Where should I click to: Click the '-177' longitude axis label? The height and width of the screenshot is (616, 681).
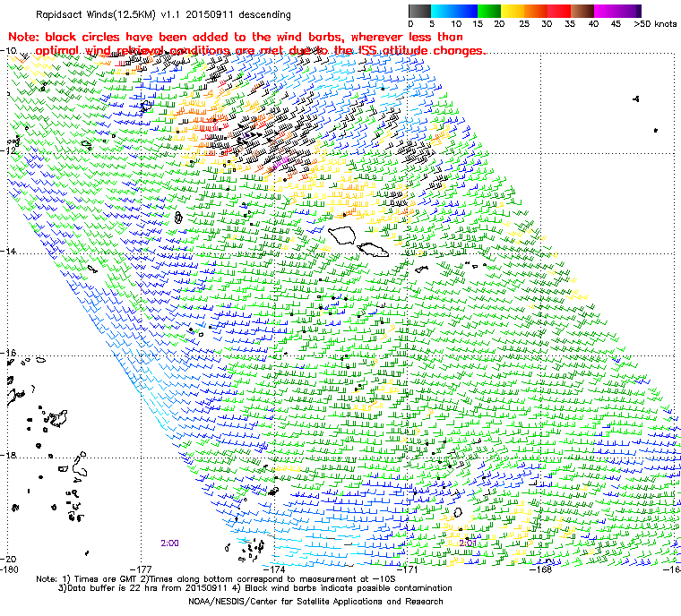(x=141, y=569)
